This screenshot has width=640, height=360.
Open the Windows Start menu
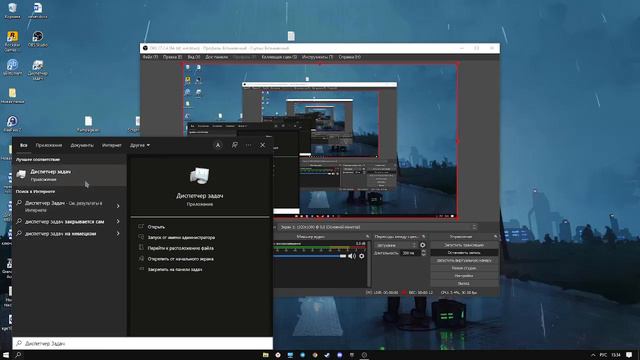pos(6,355)
